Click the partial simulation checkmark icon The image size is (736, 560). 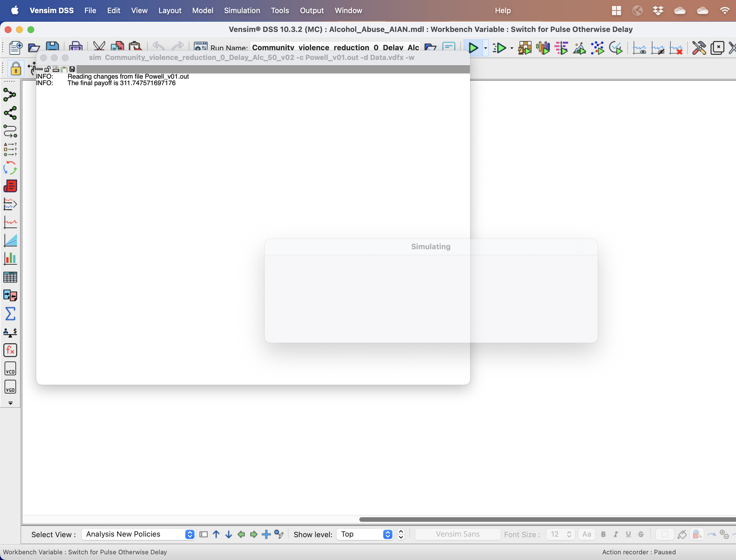tap(616, 48)
